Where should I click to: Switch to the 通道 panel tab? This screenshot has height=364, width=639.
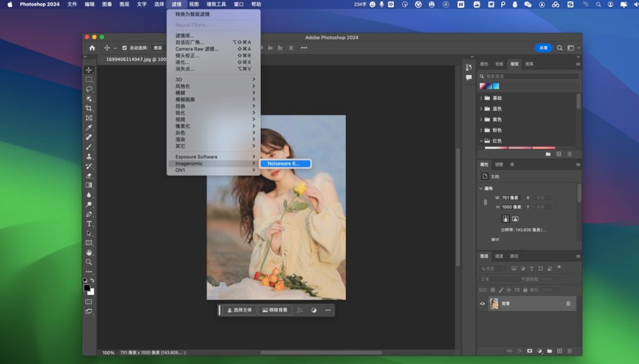tap(500, 257)
